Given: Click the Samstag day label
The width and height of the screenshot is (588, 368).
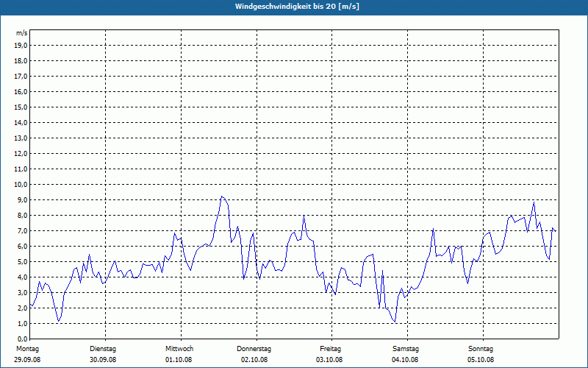Looking at the screenshot, I should pos(406,349).
